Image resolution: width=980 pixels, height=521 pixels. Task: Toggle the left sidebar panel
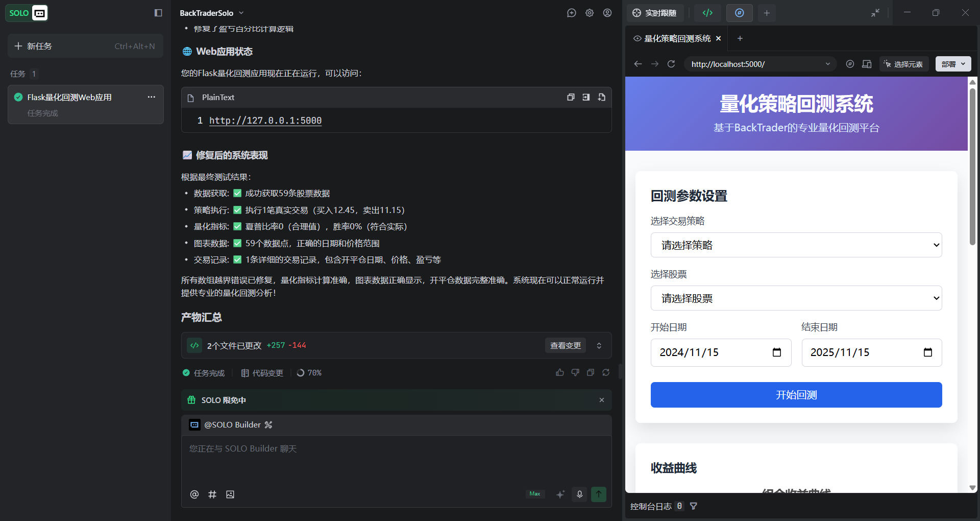158,13
